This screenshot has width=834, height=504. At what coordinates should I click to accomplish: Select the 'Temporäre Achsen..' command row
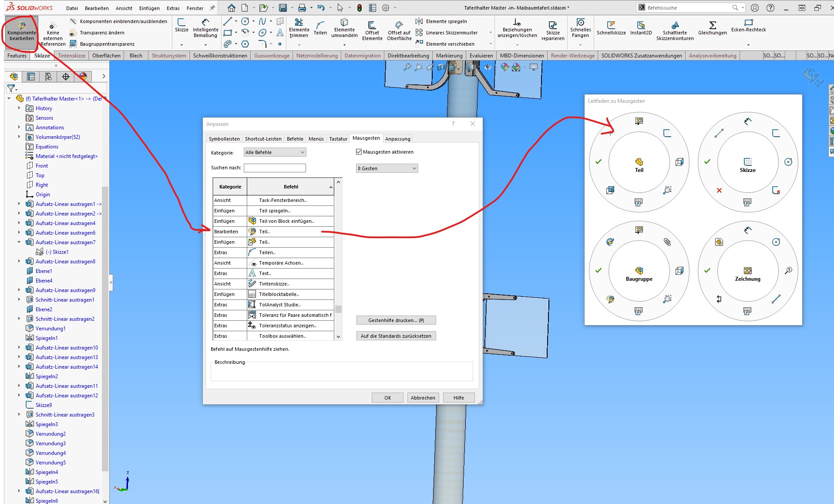pos(273,263)
